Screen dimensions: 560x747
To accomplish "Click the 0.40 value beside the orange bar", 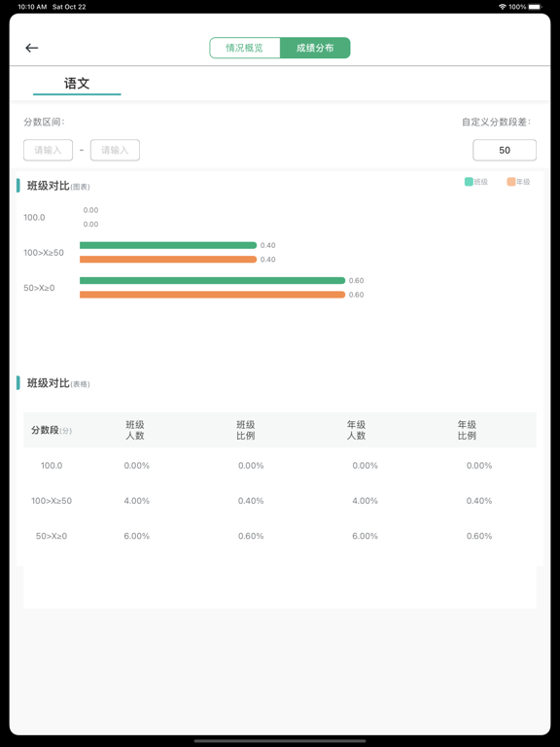I will (x=268, y=259).
